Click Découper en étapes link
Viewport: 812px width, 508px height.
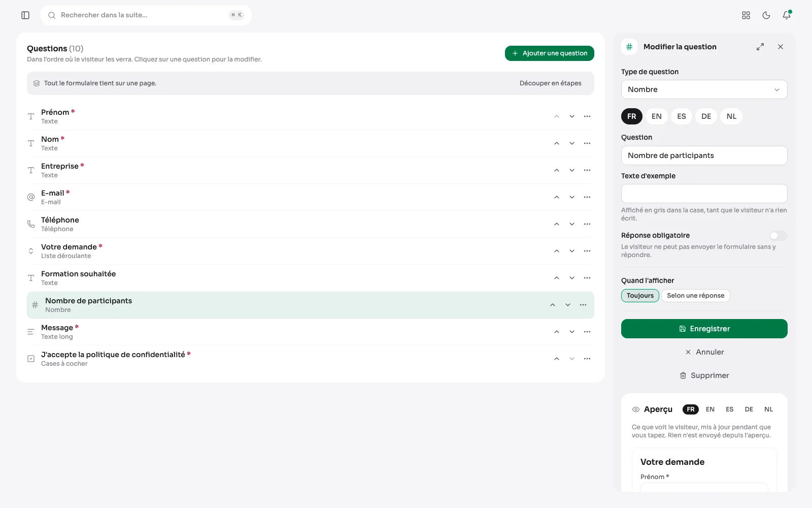point(551,83)
